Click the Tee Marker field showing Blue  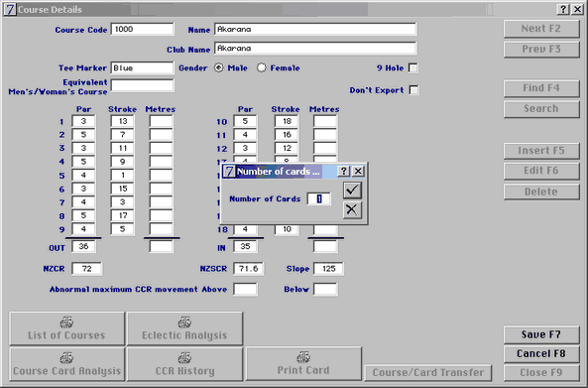142,67
